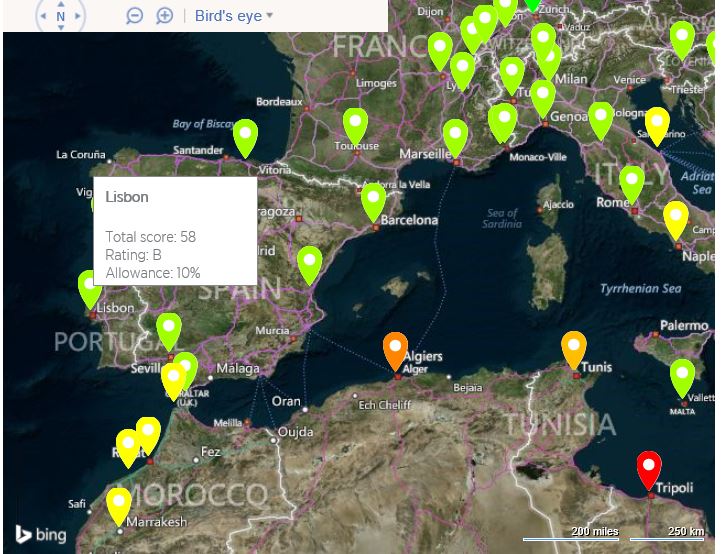Click the zoom out magnifier icon
The width and height of the screenshot is (721, 554).
(135, 16)
